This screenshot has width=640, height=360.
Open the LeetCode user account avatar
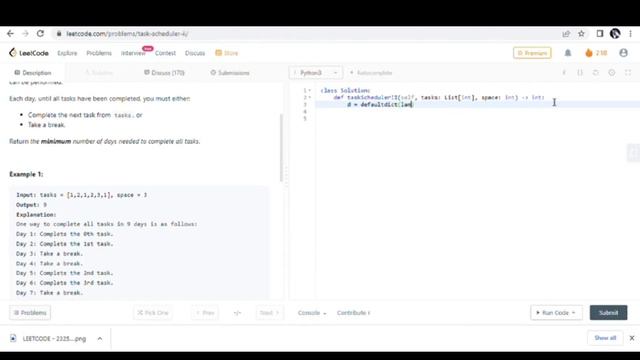pyautogui.click(x=623, y=53)
